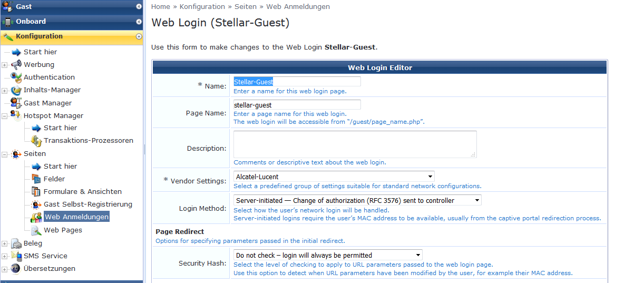Image resolution: width=644 pixels, height=283 pixels.
Task: Click the Formulare & Ansichten icon
Action: (36, 191)
